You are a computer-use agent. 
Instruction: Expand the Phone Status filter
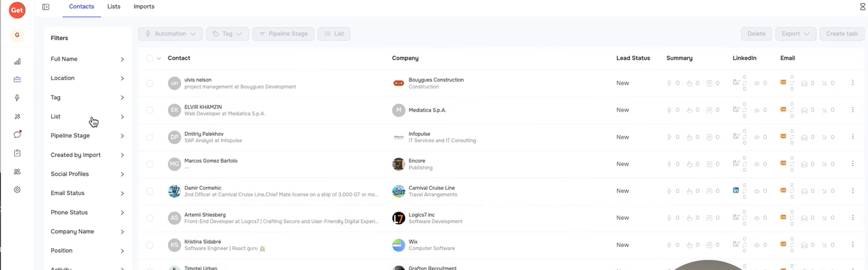pos(88,212)
